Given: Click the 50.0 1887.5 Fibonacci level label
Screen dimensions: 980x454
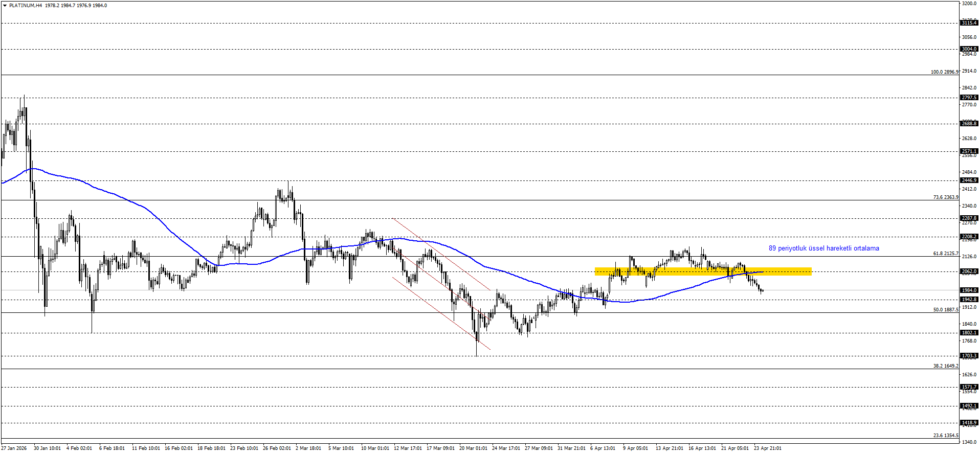Looking at the screenshot, I should click(x=946, y=310).
